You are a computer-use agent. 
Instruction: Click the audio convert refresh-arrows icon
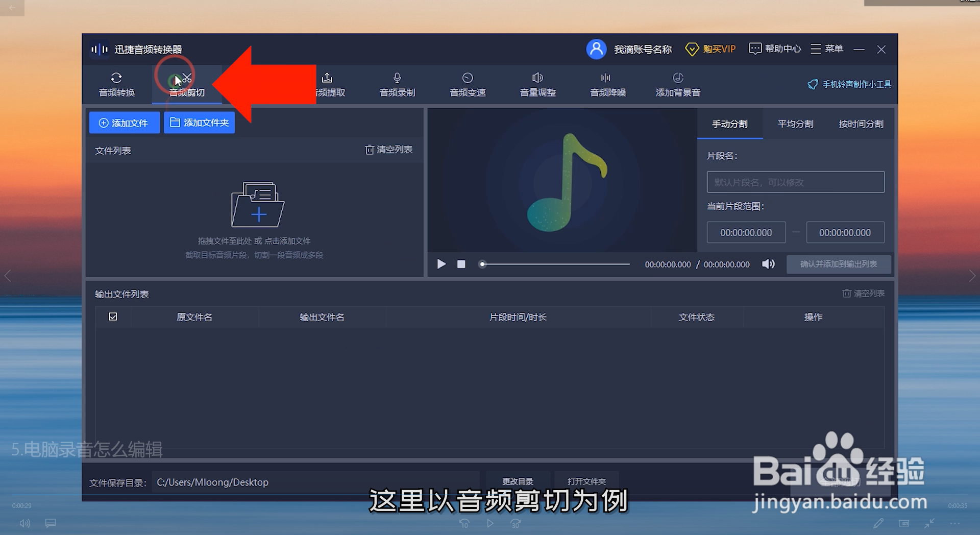(x=116, y=78)
